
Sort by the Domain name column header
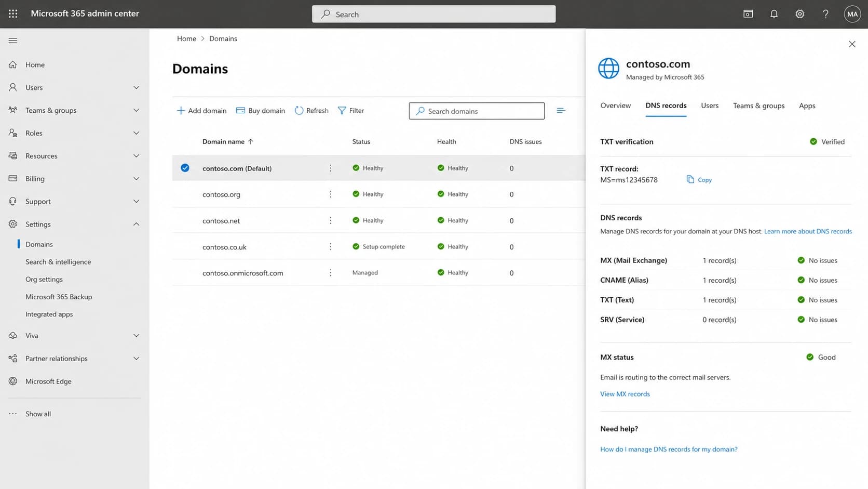point(228,141)
